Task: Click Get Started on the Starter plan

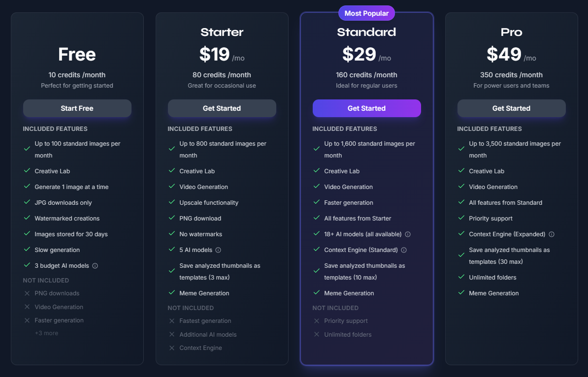Action: [x=222, y=108]
